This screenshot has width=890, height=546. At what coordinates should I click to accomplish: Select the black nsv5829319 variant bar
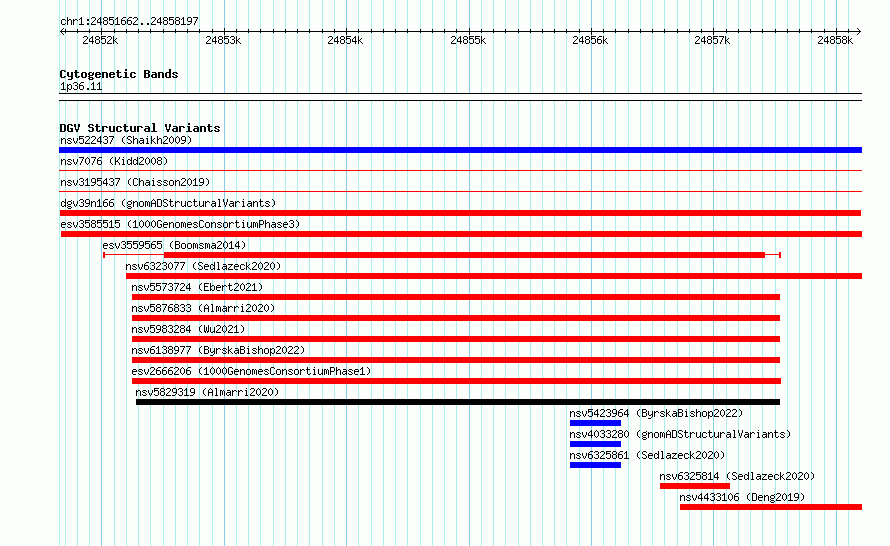pos(458,402)
